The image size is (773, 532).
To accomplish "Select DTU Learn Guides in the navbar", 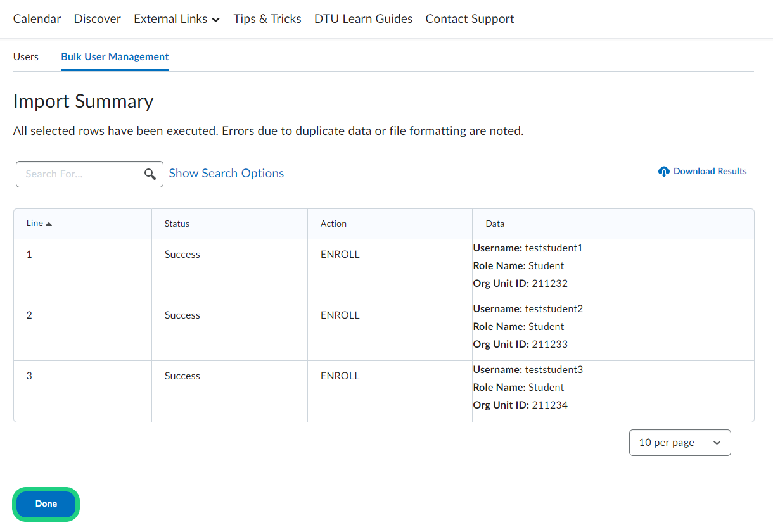I will (x=363, y=19).
